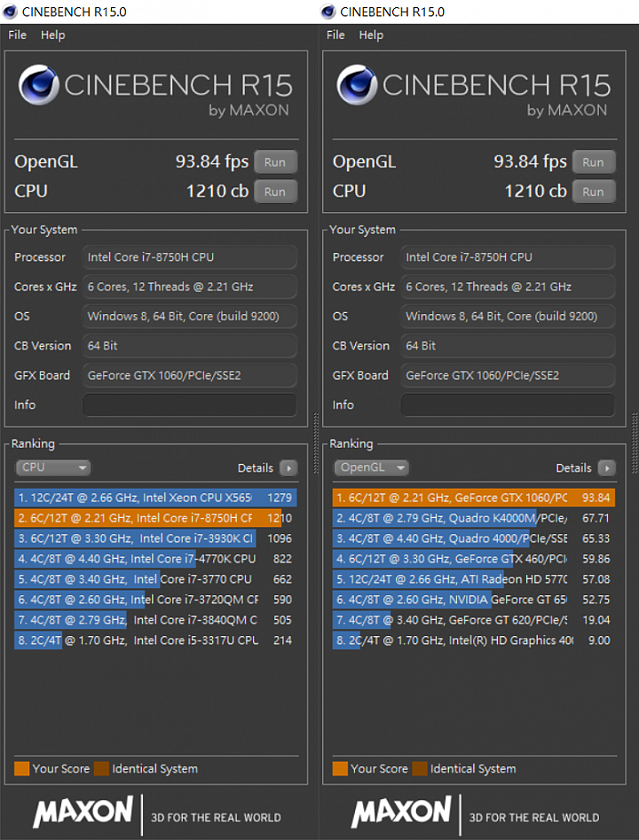Click Processor field in left window

click(189, 257)
